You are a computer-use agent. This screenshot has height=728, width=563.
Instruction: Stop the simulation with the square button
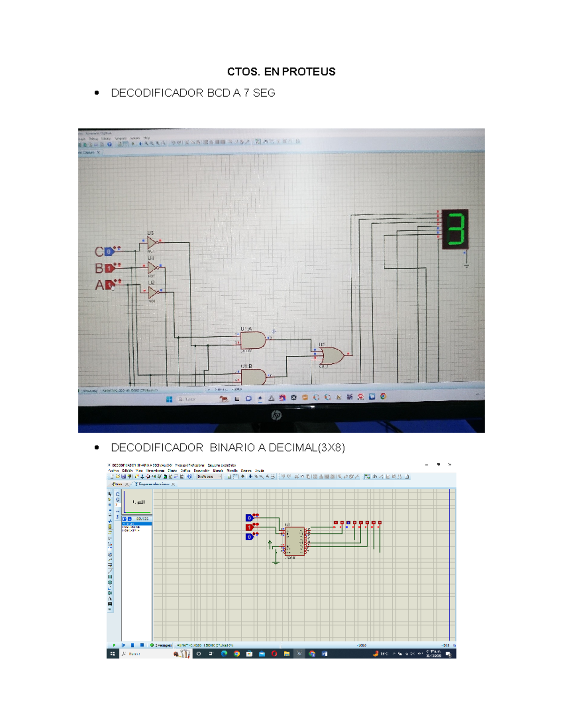[x=142, y=645]
